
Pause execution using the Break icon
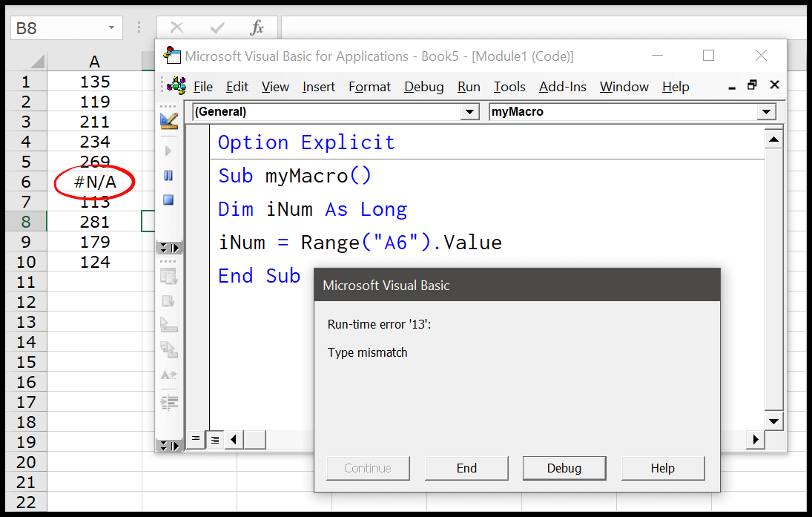point(169,175)
